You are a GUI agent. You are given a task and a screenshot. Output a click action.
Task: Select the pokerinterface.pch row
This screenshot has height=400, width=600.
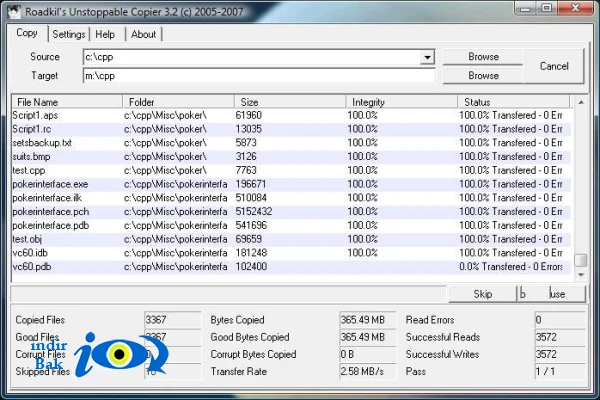point(291,212)
